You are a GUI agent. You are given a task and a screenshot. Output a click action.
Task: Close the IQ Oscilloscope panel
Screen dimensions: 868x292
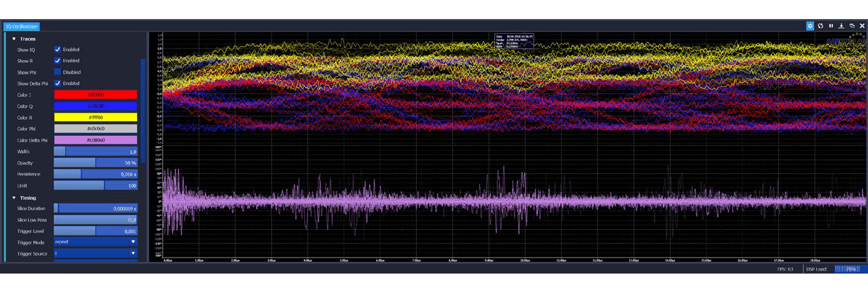coord(862,26)
